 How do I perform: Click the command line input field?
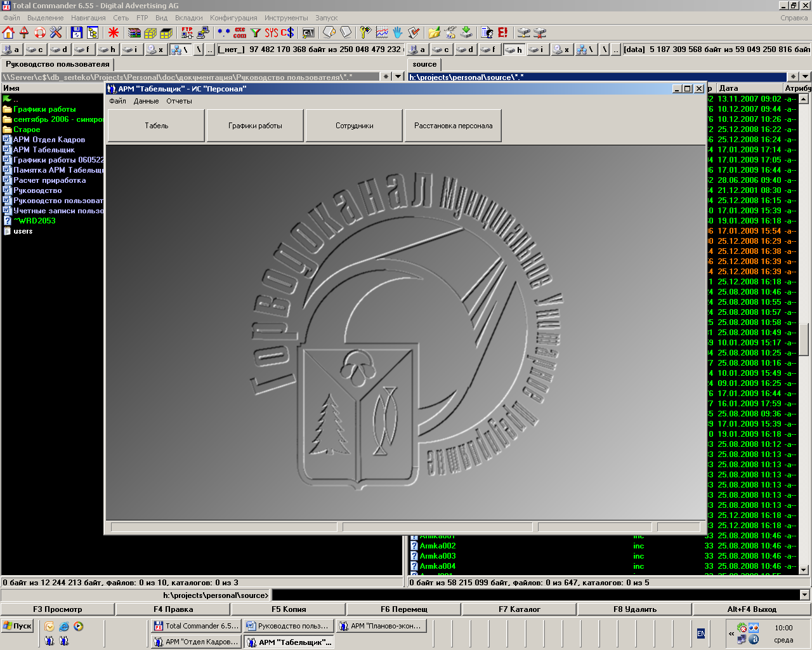[x=535, y=595]
